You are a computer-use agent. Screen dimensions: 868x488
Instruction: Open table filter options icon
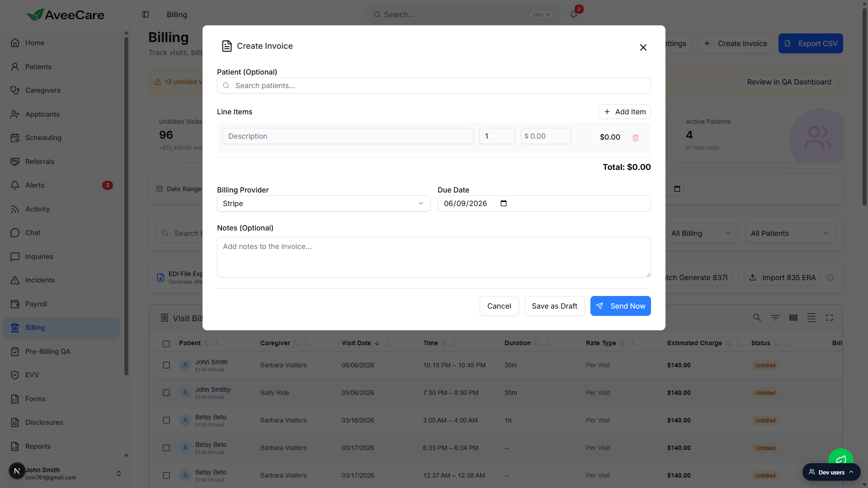click(775, 318)
